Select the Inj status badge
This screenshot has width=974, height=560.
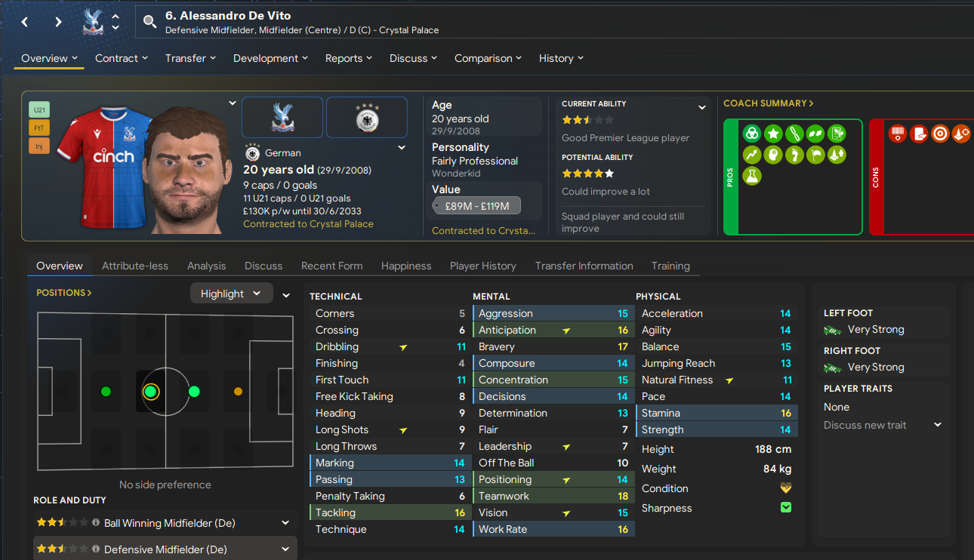point(39,145)
